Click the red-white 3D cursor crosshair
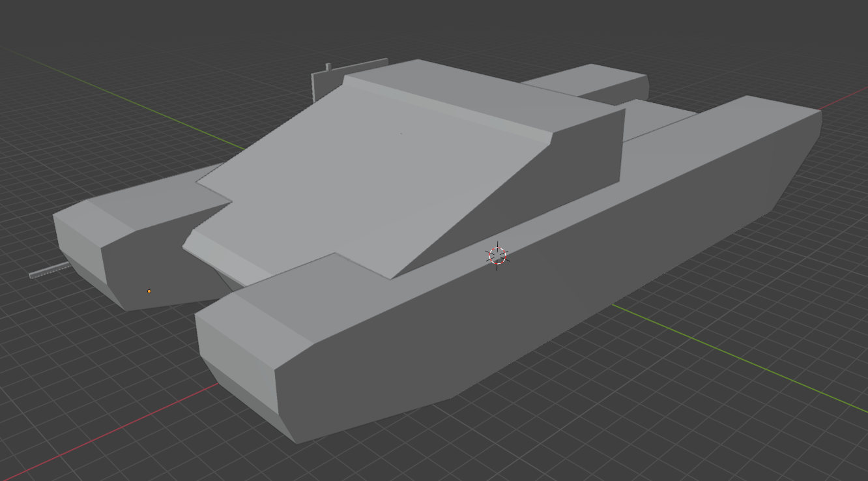 (x=497, y=255)
